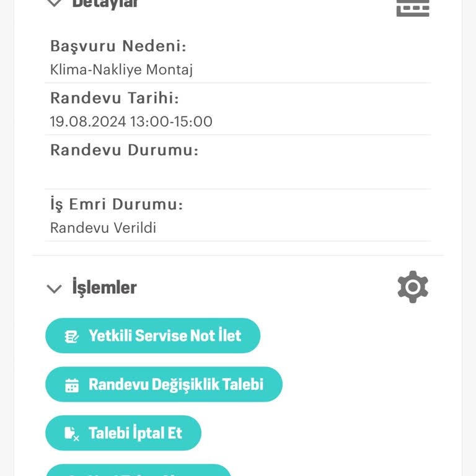Click the İşlemler section heading
476x476 pixels.
104,288
